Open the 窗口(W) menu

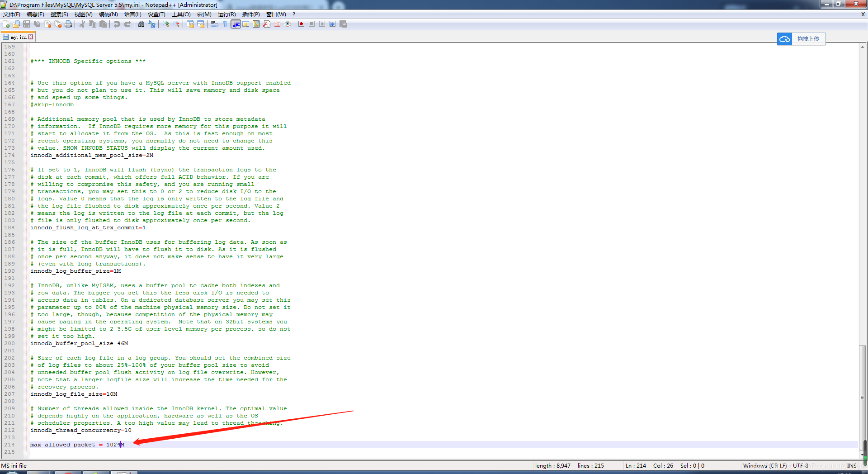click(x=276, y=14)
